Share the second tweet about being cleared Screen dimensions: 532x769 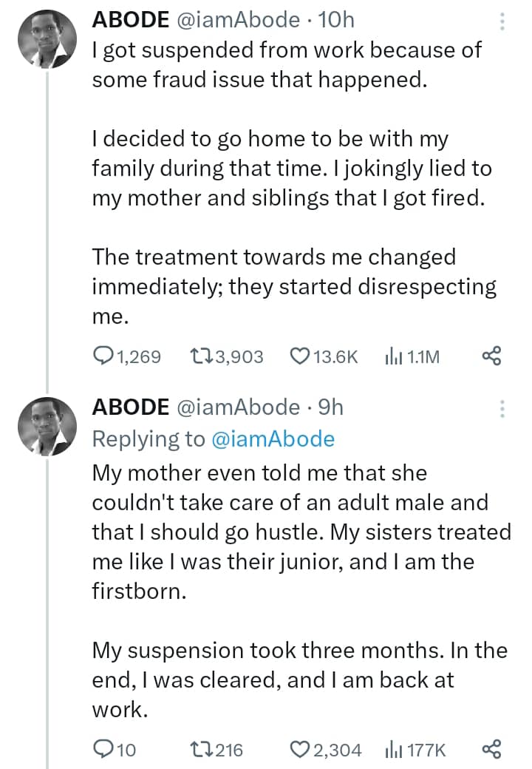click(491, 750)
